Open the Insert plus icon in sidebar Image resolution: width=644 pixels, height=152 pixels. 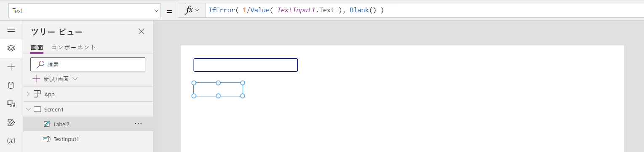11,67
